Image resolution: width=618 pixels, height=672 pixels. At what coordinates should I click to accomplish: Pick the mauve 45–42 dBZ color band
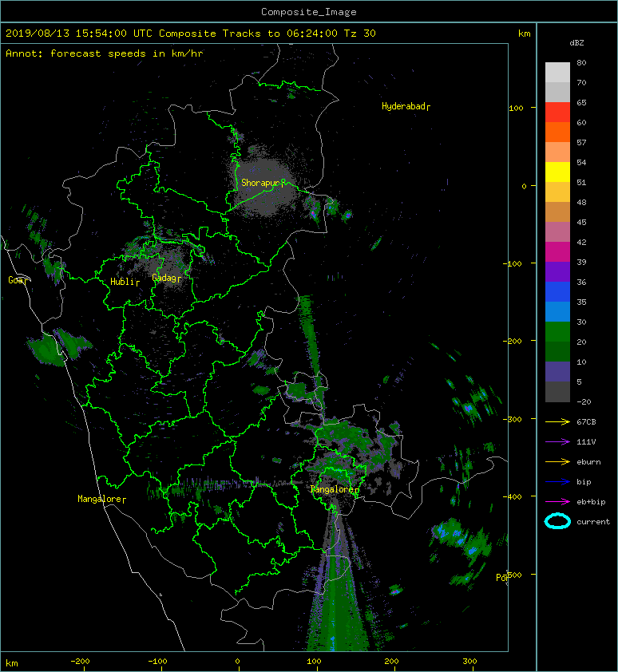coord(557,232)
